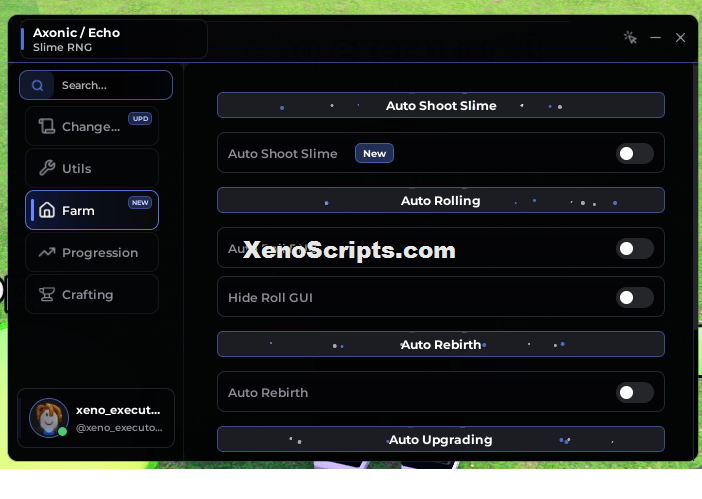Click the Hide Roll GUI label
Image resolution: width=702 pixels, height=499 pixels.
click(x=270, y=298)
